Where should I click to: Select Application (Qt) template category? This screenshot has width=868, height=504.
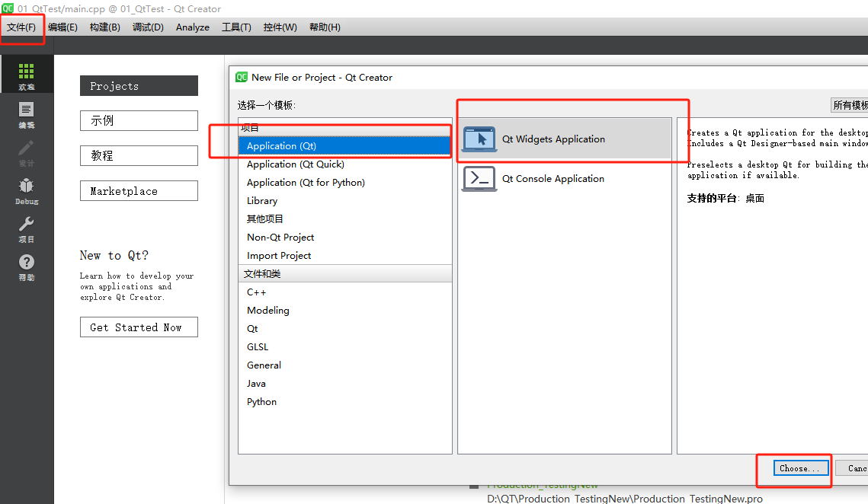click(345, 146)
